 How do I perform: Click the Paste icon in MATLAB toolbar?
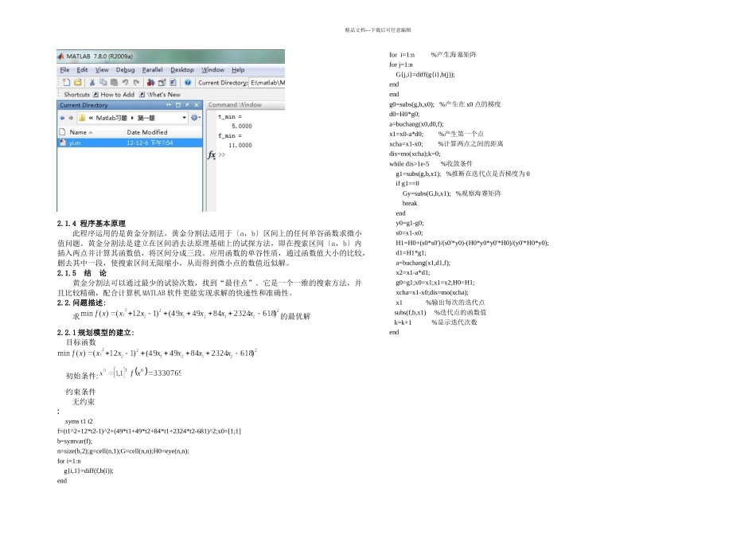tap(114, 83)
